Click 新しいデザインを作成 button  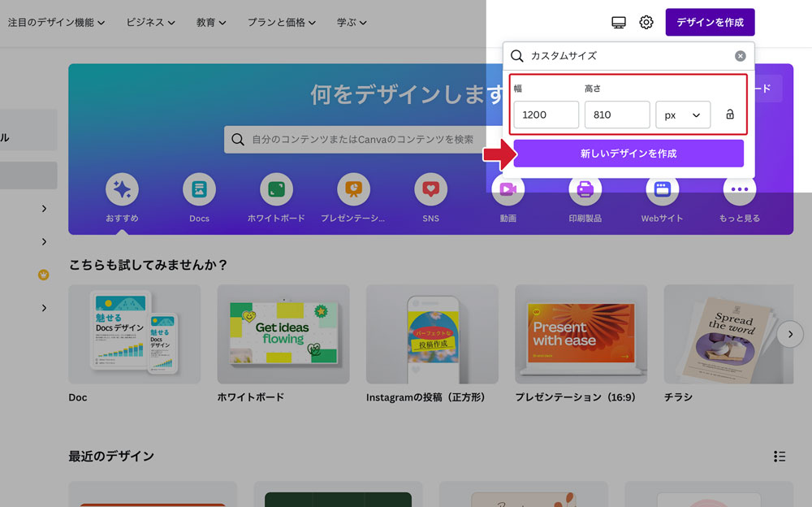coord(628,154)
